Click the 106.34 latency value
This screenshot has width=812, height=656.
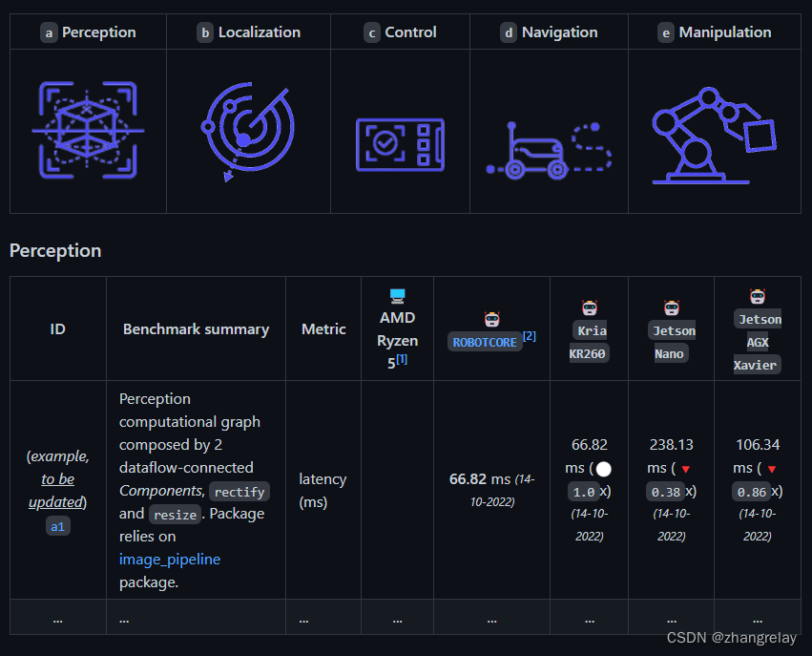[758, 445]
